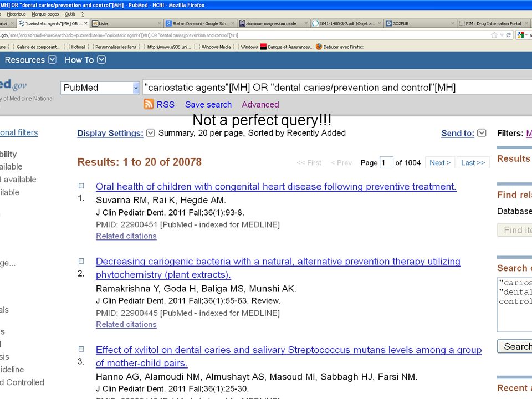Switch to the Liste tab
532x399 pixels.
(126, 23)
